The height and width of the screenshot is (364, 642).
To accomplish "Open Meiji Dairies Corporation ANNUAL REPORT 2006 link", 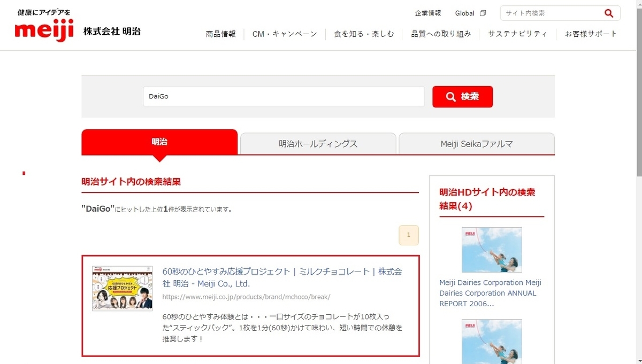I will point(491,293).
